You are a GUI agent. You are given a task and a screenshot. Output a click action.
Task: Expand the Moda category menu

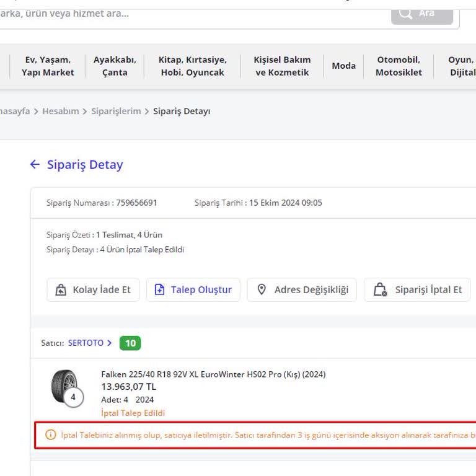point(343,66)
